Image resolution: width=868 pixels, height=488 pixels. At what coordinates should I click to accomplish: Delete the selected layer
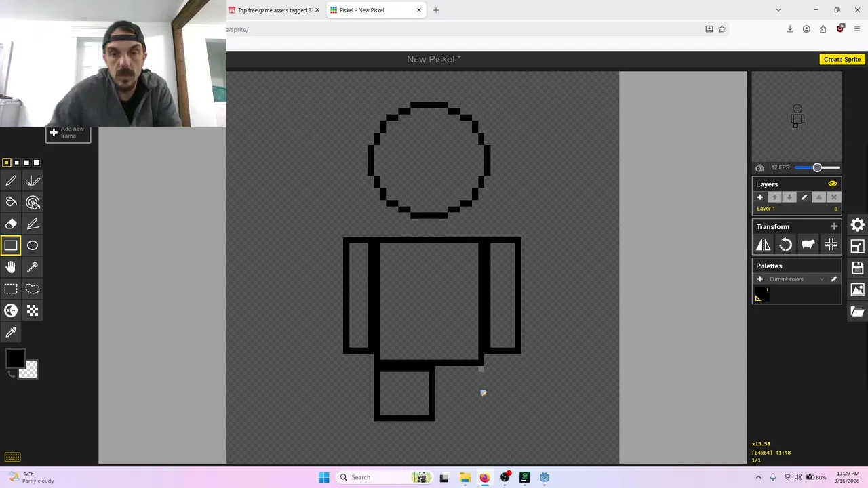(x=834, y=197)
